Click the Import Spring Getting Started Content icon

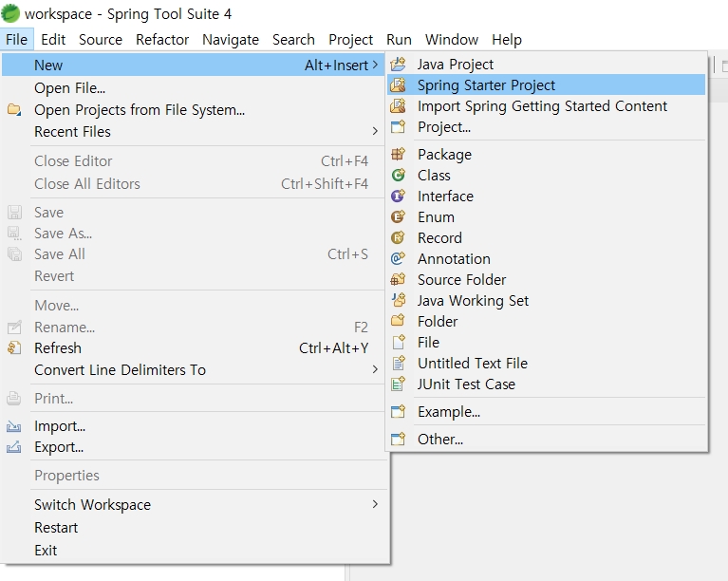pyautogui.click(x=398, y=106)
